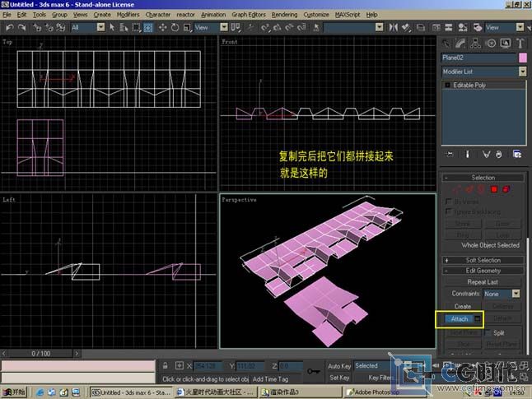Viewport: 532px width, 399px height.
Task: Open the Material Editor icon
Action: pos(463,27)
